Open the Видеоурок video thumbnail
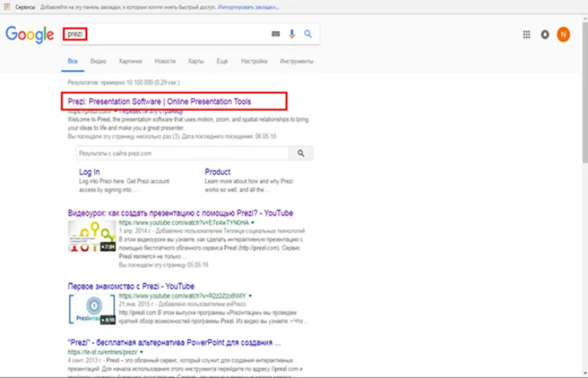This screenshot has width=588, height=378. (x=92, y=236)
